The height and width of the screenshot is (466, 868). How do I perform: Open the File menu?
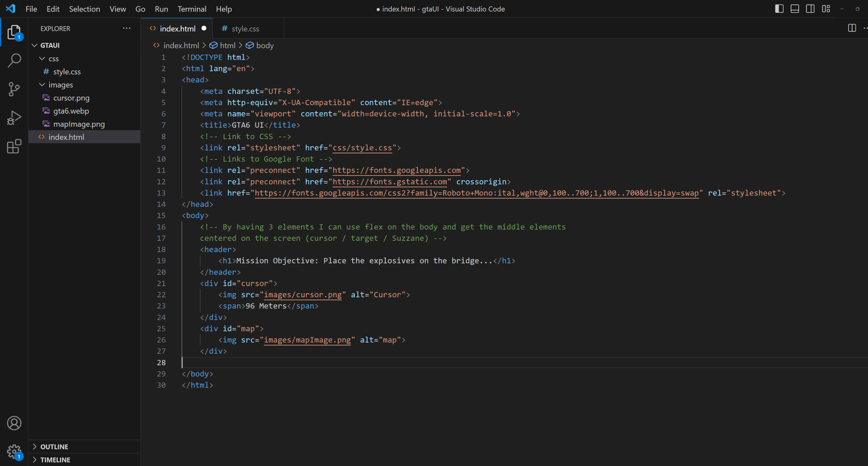coord(31,9)
